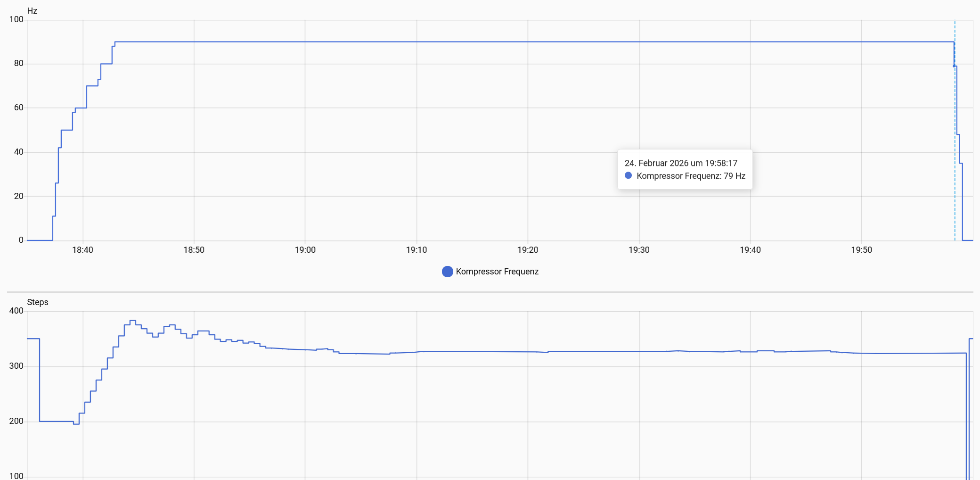Click the Hz unit label above frequency chart

pos(32,11)
